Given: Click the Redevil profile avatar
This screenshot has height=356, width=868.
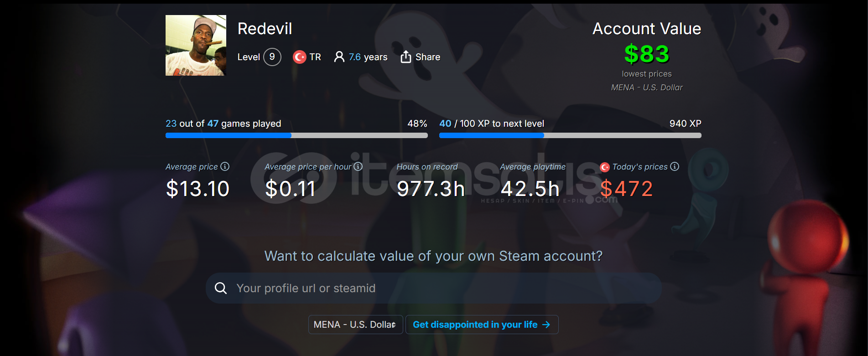Looking at the screenshot, I should (196, 45).
